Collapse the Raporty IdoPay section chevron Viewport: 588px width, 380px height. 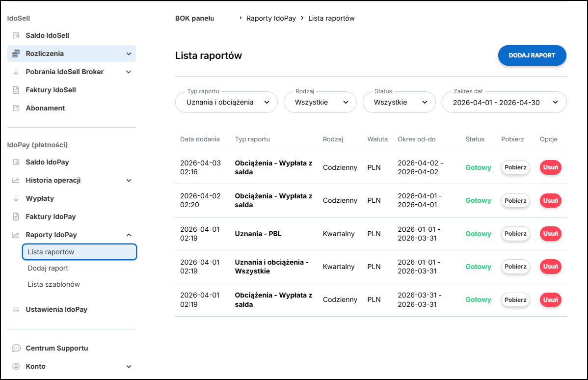pos(129,235)
